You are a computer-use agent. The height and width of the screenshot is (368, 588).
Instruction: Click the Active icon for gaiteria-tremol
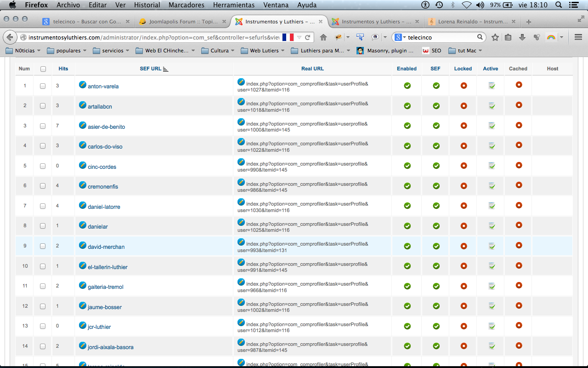click(492, 286)
